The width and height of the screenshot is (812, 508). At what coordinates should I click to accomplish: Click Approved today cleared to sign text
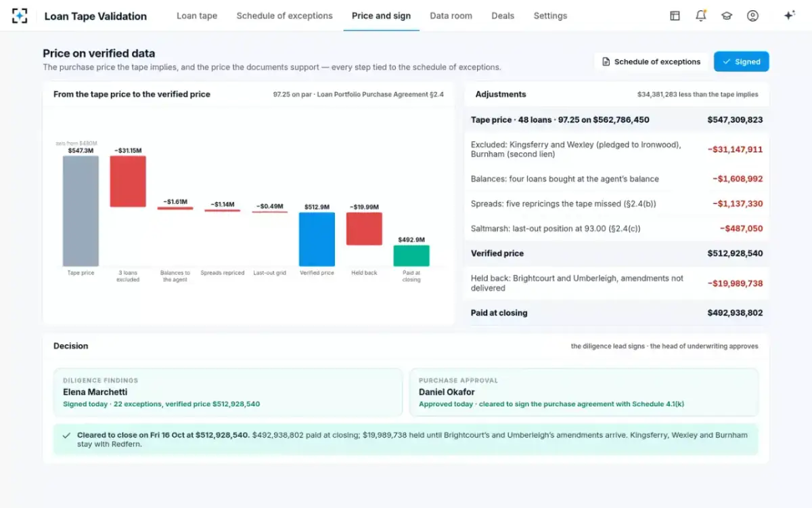click(x=551, y=404)
